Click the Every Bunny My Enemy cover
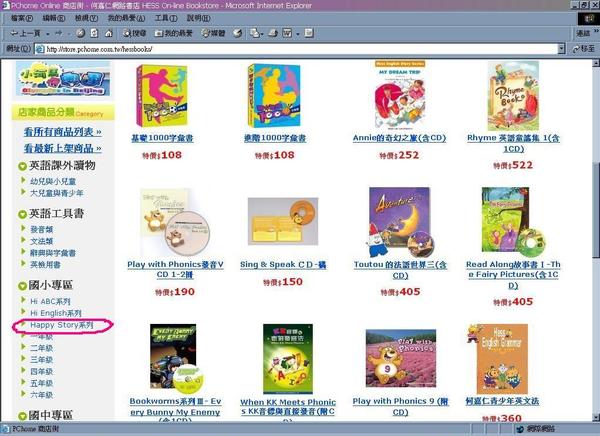Viewport: 600px width, 436px height. pyautogui.click(x=175, y=359)
